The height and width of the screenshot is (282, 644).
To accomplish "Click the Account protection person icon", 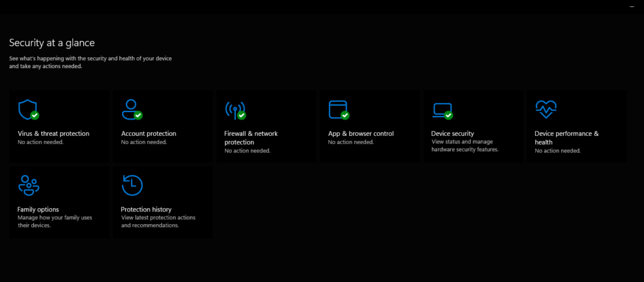I will (131, 110).
